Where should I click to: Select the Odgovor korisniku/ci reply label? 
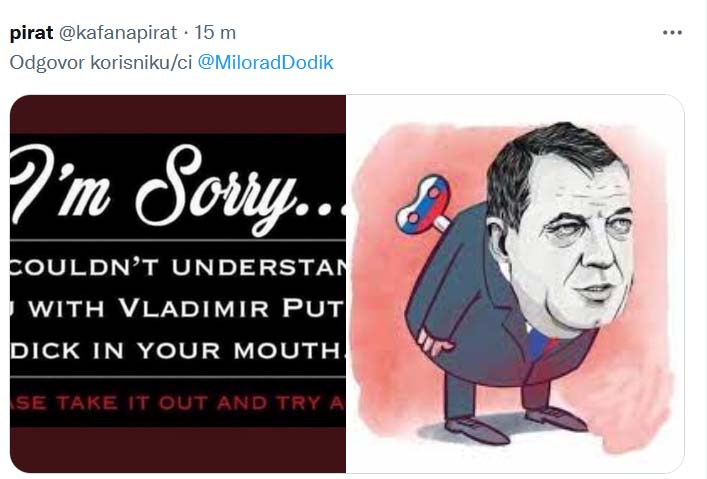click(x=101, y=62)
